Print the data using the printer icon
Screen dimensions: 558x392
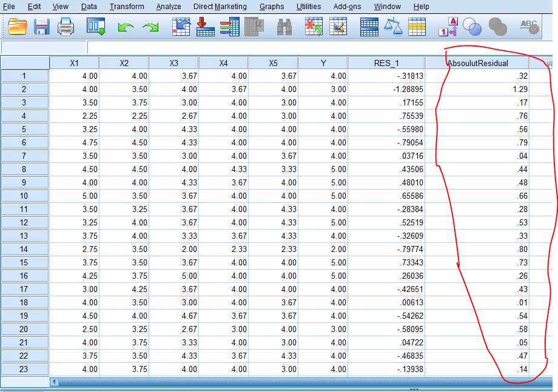pyautogui.click(x=66, y=27)
